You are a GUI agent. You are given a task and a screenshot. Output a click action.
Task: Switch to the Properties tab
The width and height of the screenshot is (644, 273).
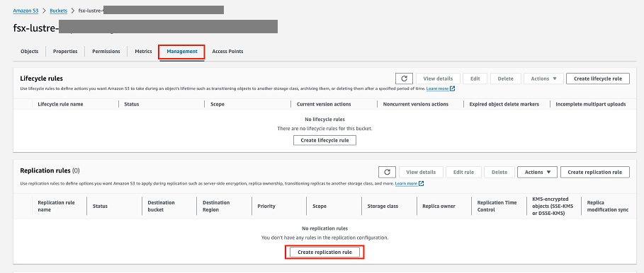tap(65, 51)
